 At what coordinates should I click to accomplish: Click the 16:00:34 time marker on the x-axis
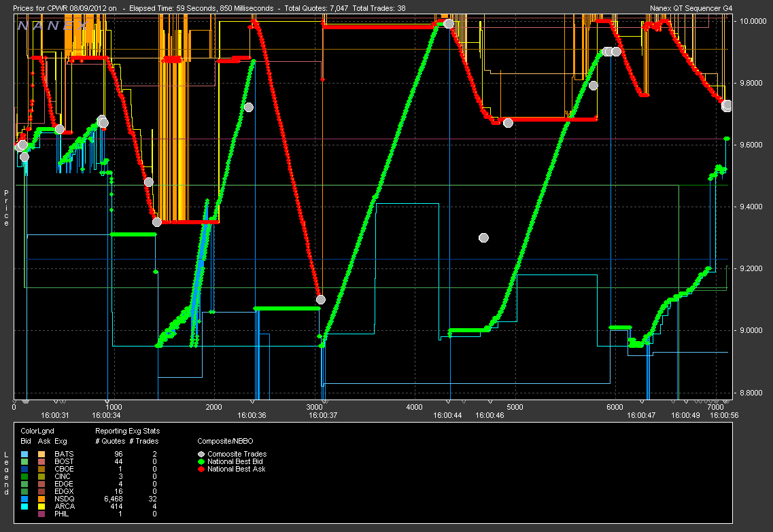click(106, 415)
